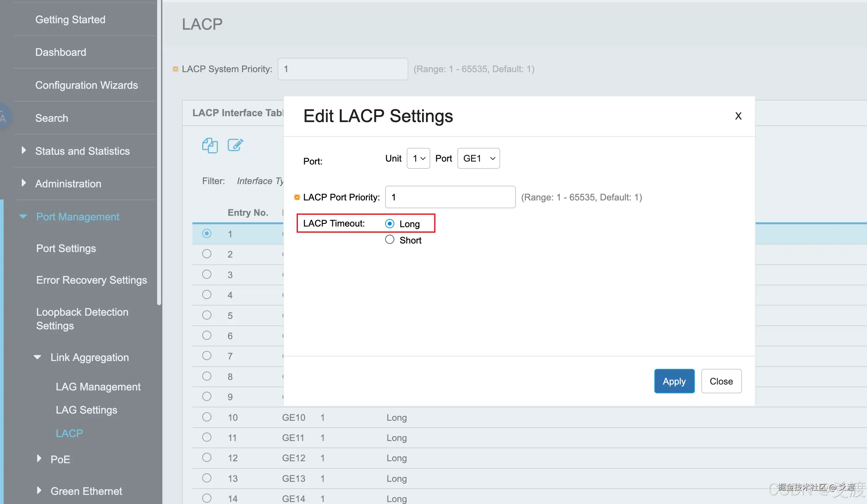Select the Short LACP timeout option
The height and width of the screenshot is (504, 867).
(389, 240)
